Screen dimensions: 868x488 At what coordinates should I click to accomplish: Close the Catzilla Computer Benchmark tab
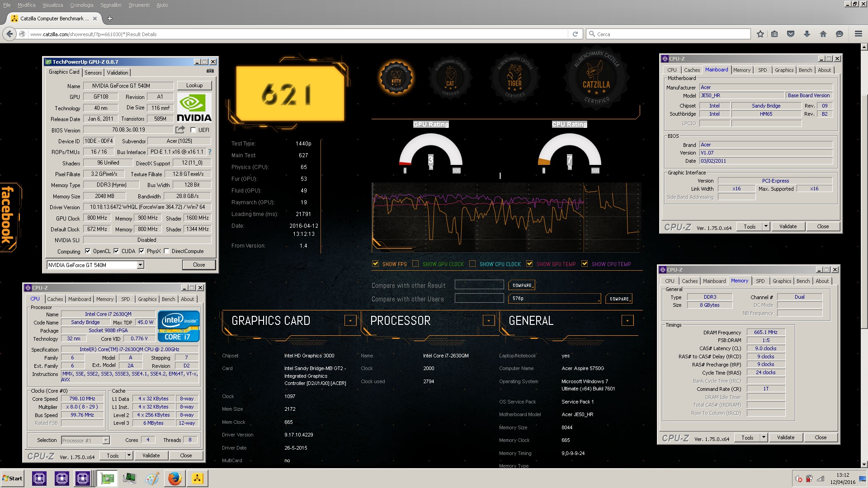pos(95,19)
